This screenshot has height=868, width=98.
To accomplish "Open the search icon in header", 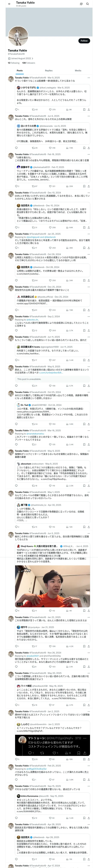I will [88, 4].
